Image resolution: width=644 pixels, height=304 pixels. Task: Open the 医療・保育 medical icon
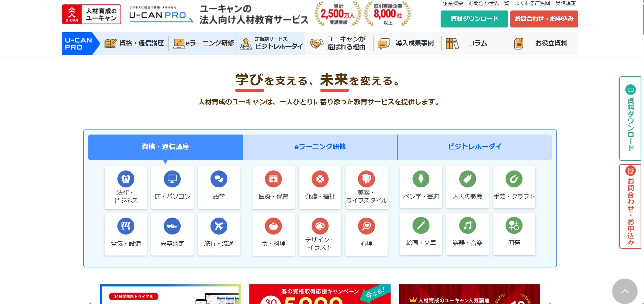click(273, 179)
